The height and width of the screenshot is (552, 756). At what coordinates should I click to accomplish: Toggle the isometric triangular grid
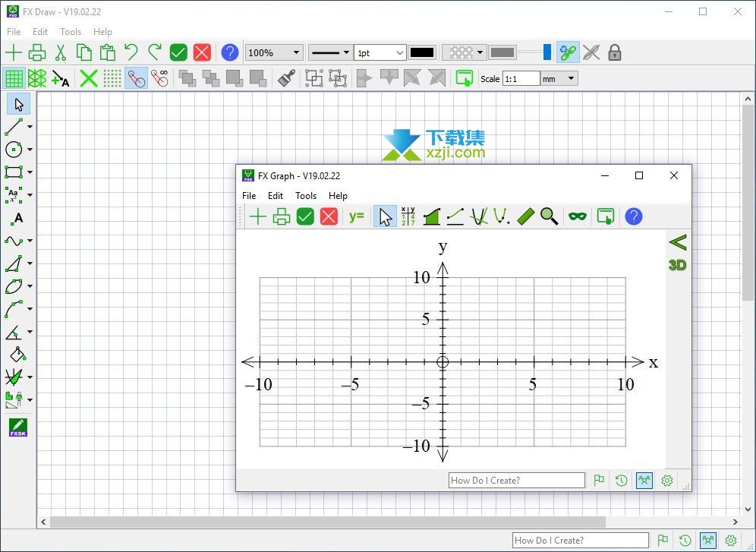tap(37, 78)
